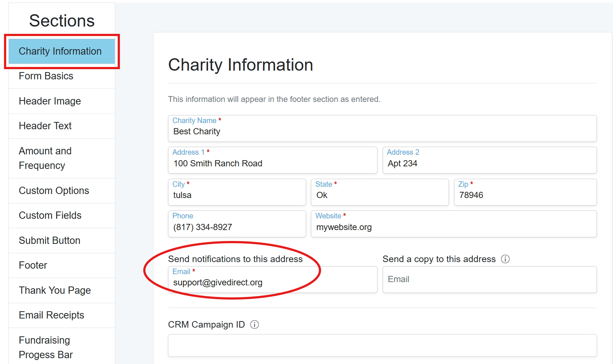Screen dimensions: 613x364
Task: Select Thank You Page in sidebar
Action: coord(62,290)
